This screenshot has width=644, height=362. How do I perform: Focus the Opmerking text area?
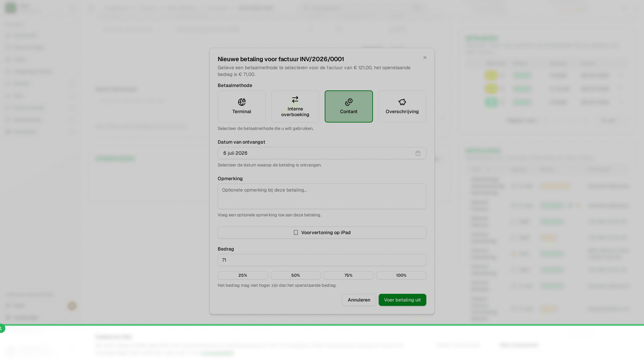(x=322, y=196)
